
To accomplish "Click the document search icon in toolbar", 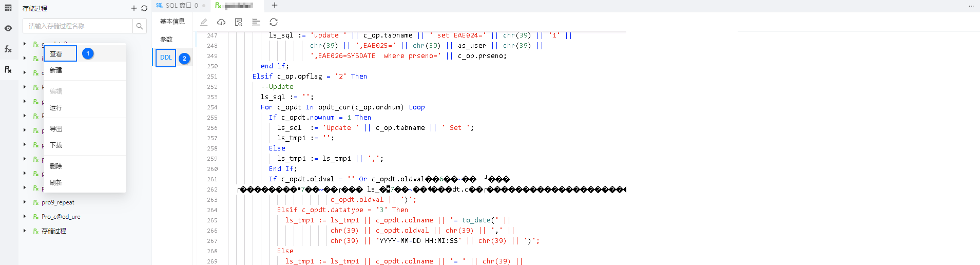I will tap(239, 22).
